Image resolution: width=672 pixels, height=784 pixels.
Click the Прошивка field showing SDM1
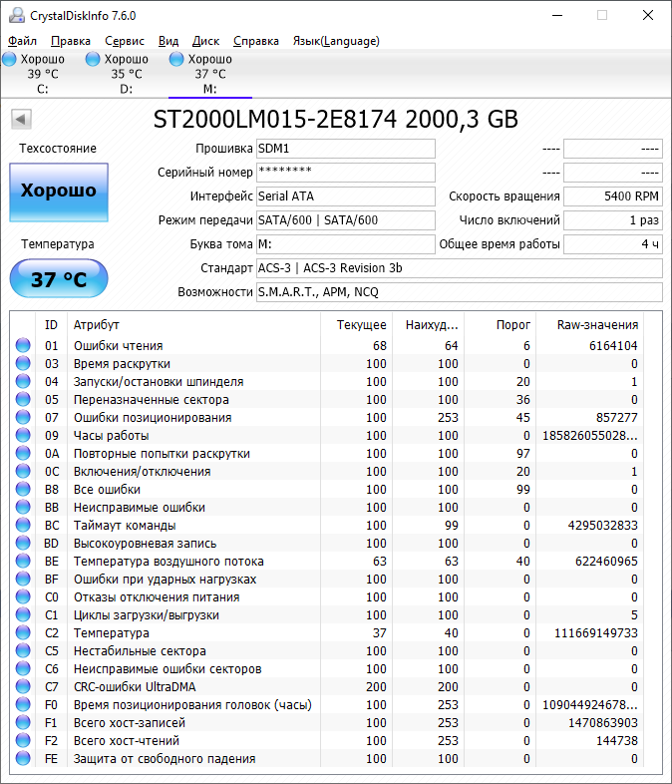[346, 149]
